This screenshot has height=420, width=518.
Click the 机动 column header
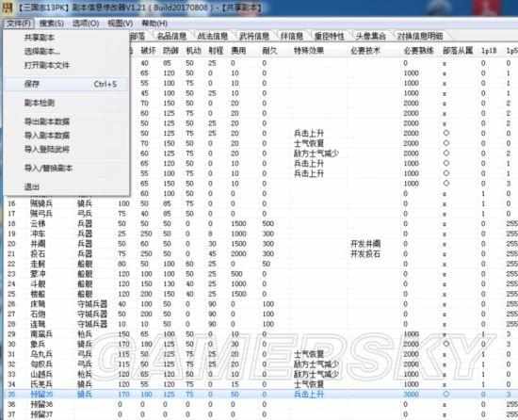point(194,51)
